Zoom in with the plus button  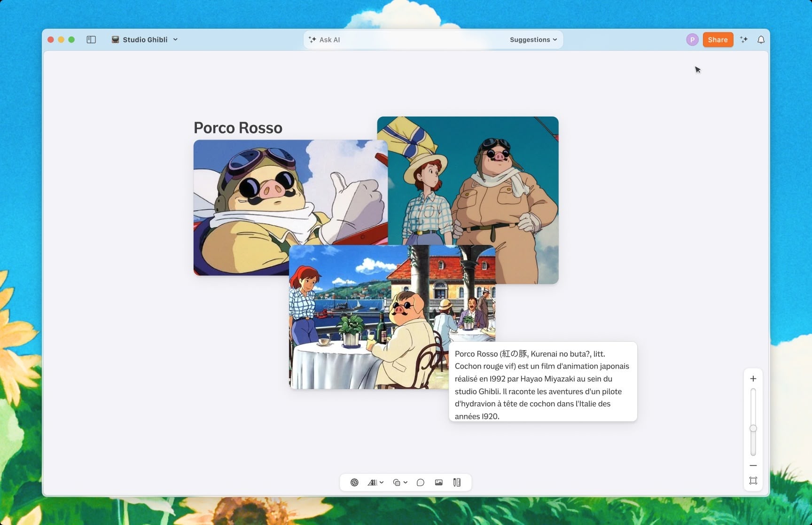click(753, 378)
